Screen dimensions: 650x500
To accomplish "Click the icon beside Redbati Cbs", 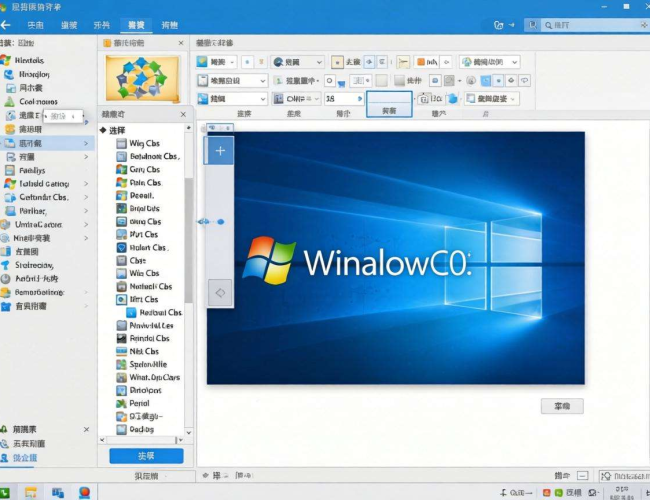I will [x=131, y=312].
